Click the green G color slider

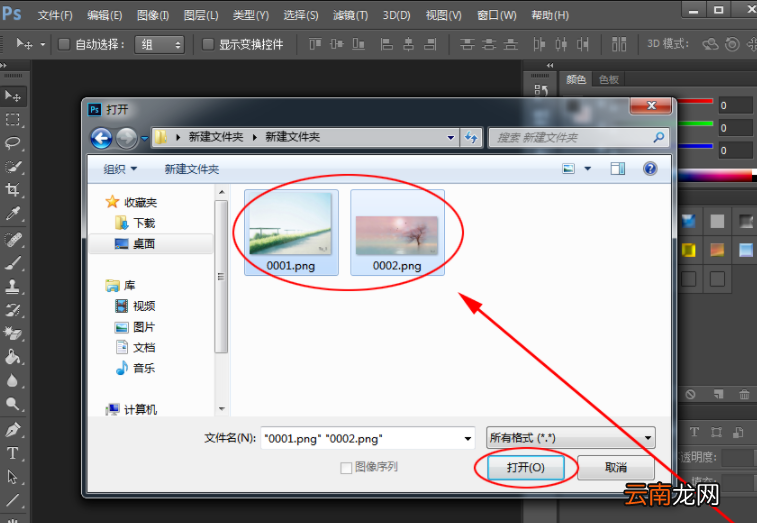tap(695, 124)
